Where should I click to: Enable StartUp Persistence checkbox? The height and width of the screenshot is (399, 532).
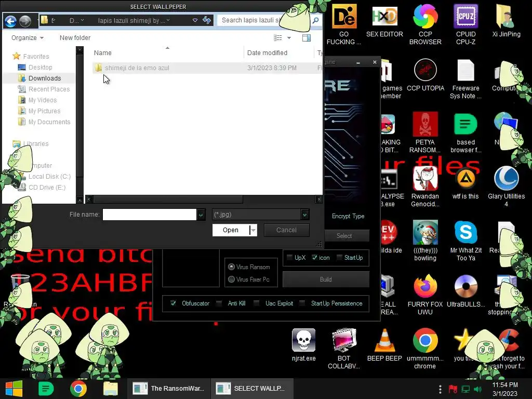302,303
